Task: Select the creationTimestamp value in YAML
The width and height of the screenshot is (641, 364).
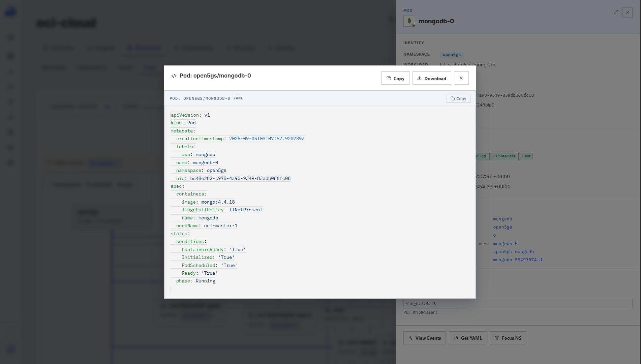Action: (x=267, y=139)
